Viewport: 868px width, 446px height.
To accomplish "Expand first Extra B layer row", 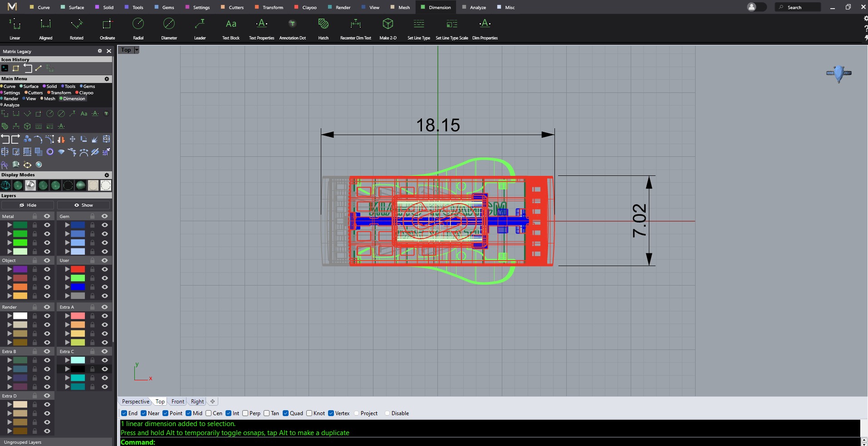I will point(10,360).
